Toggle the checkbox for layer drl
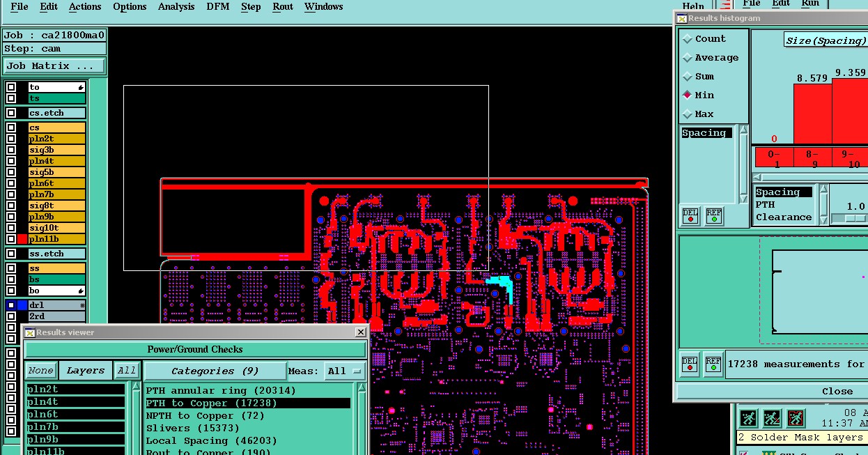 click(11, 305)
